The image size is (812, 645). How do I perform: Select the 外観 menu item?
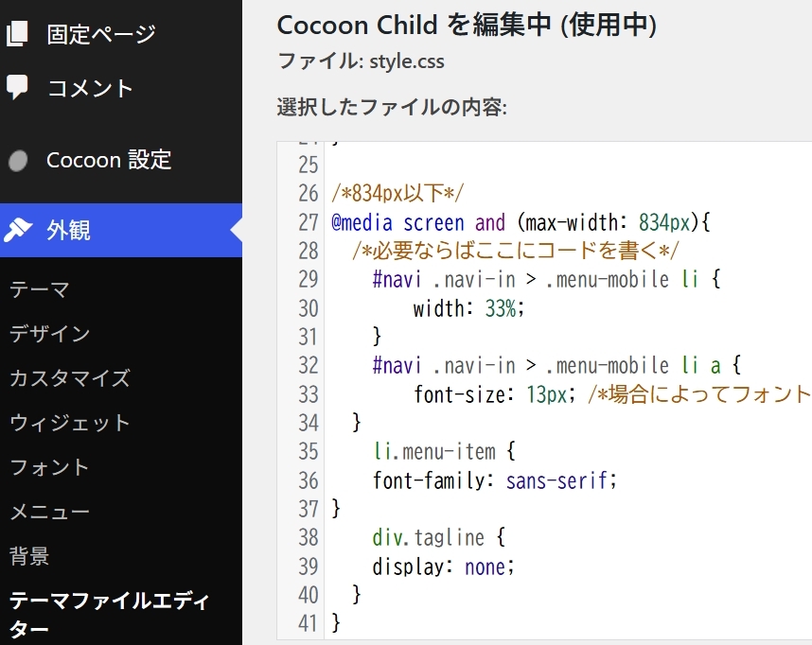tap(120, 230)
